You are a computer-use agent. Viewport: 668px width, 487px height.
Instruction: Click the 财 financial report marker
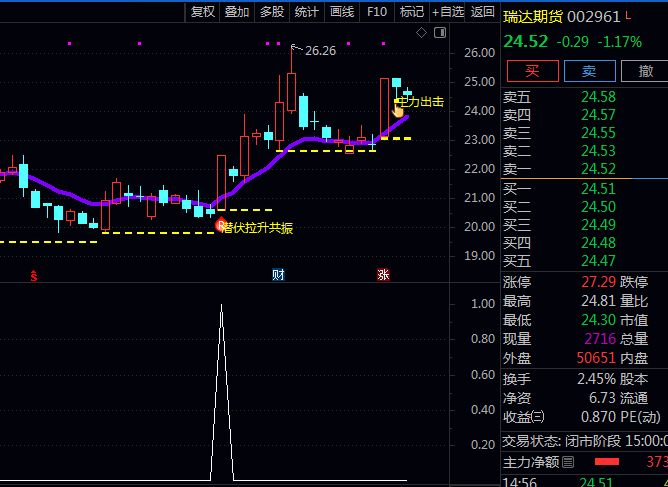pyautogui.click(x=278, y=275)
